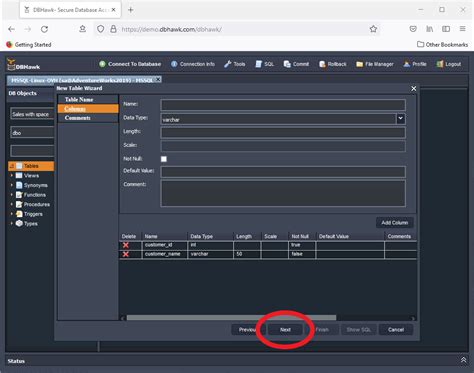Go to Comments wizard step
Image resolution: width=474 pixels, height=373 pixels.
click(x=88, y=118)
